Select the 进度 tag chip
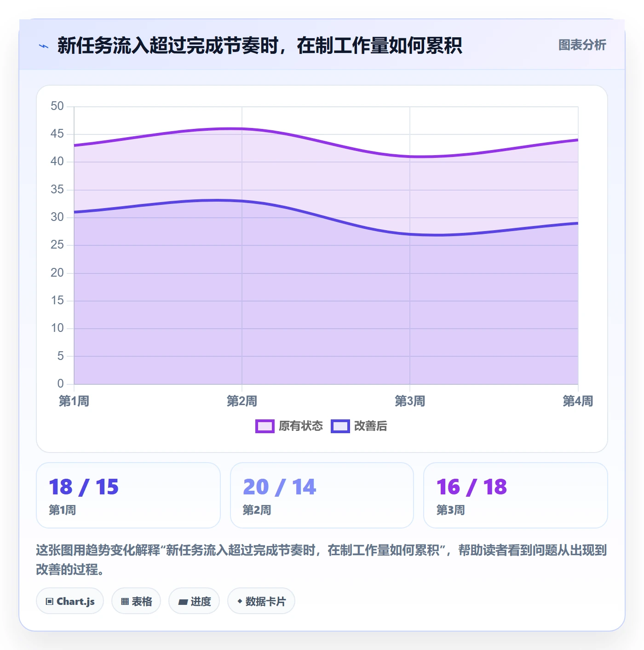 (x=194, y=601)
